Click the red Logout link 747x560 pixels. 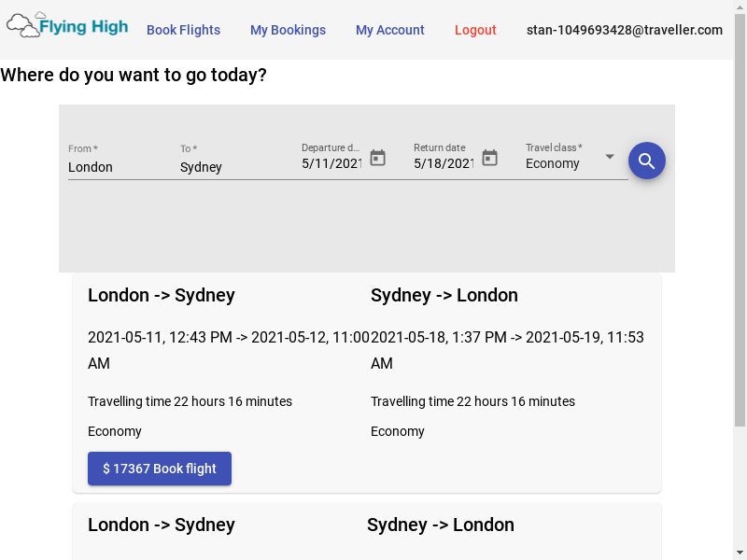[475, 30]
